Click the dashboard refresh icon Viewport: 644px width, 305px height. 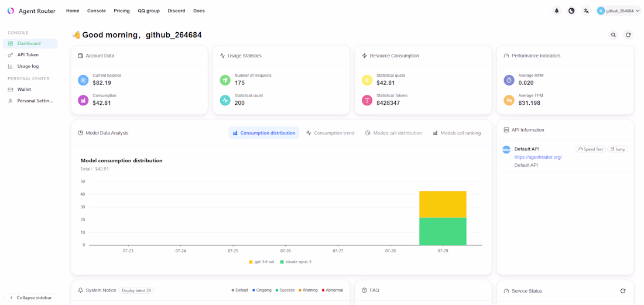[628, 35]
